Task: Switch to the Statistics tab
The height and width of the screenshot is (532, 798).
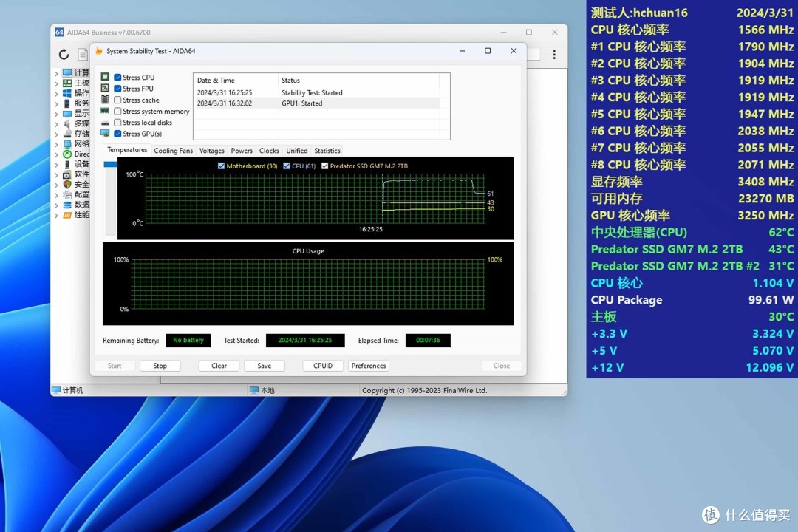Action: [x=327, y=151]
